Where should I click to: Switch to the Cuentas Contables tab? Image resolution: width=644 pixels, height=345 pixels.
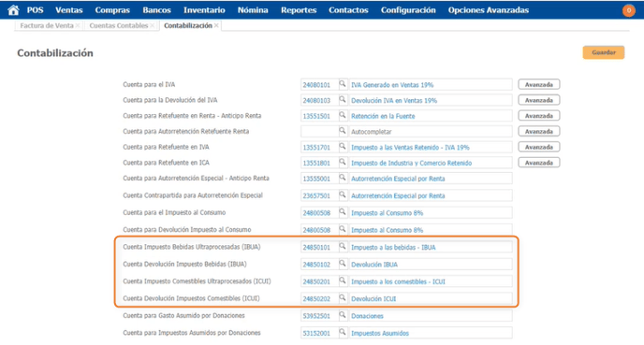point(118,25)
